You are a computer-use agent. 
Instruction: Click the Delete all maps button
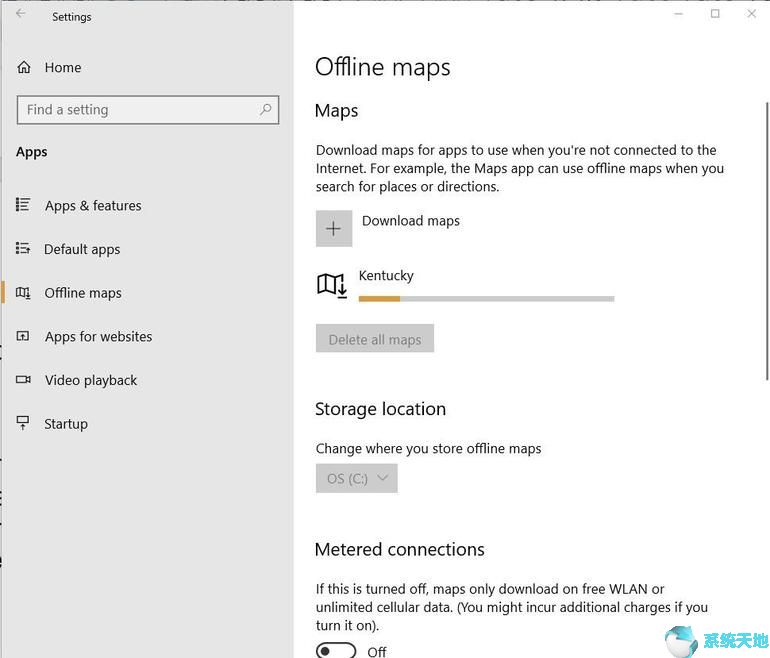tap(375, 338)
